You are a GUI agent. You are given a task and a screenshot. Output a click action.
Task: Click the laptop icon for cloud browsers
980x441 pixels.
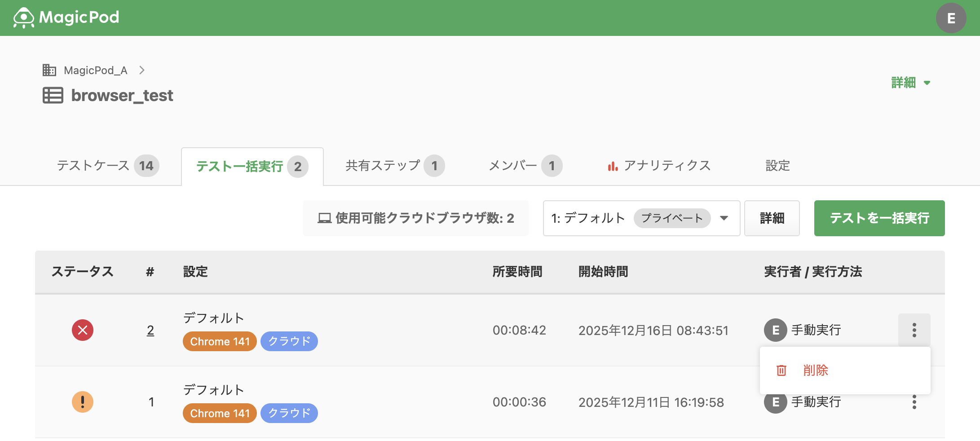tap(324, 218)
